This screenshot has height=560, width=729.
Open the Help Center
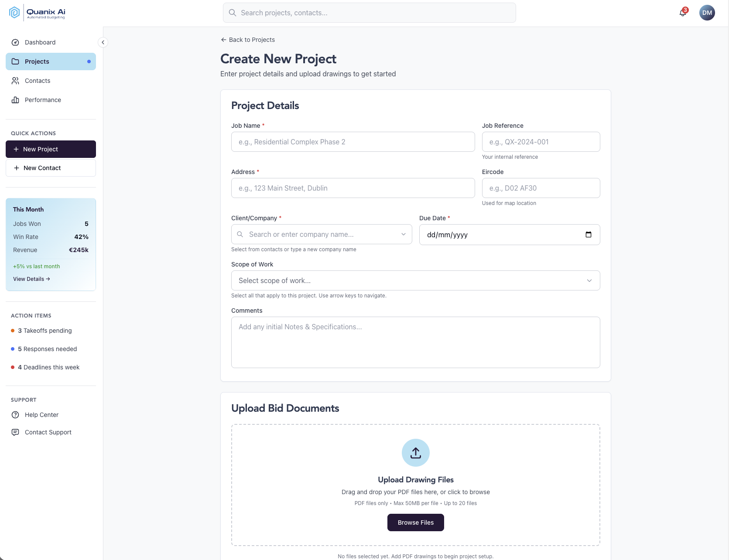41,415
